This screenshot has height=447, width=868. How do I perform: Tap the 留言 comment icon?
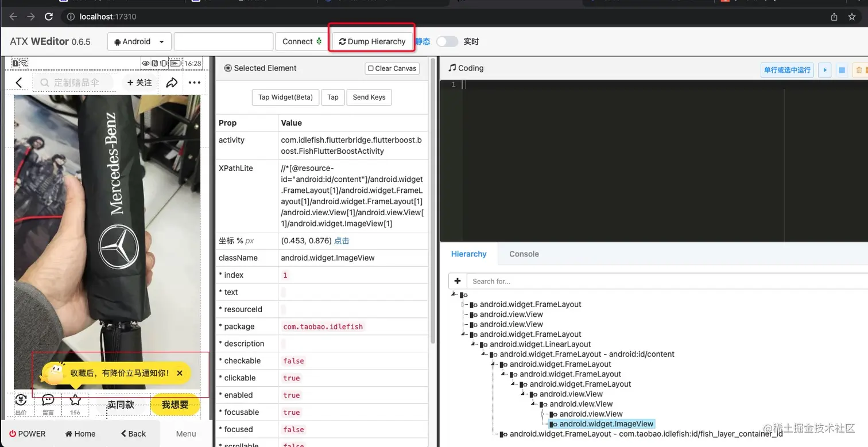click(48, 403)
